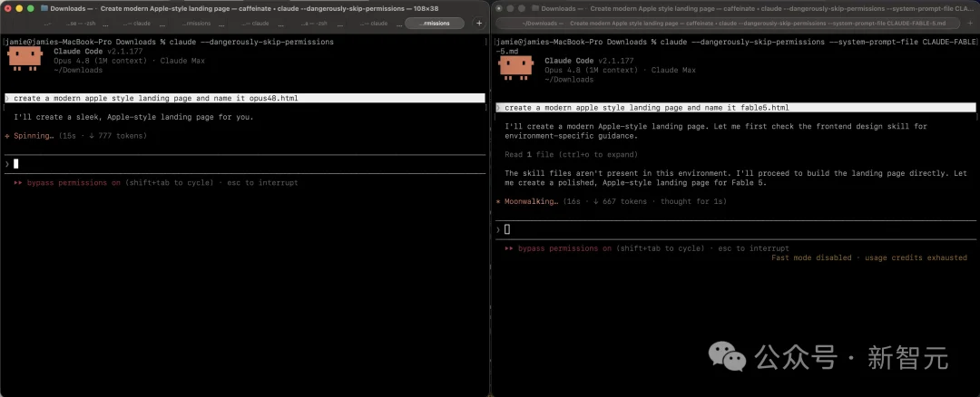Click the Downloads folder icon in left title bar
The height and width of the screenshot is (397, 980).
pyautogui.click(x=44, y=9)
